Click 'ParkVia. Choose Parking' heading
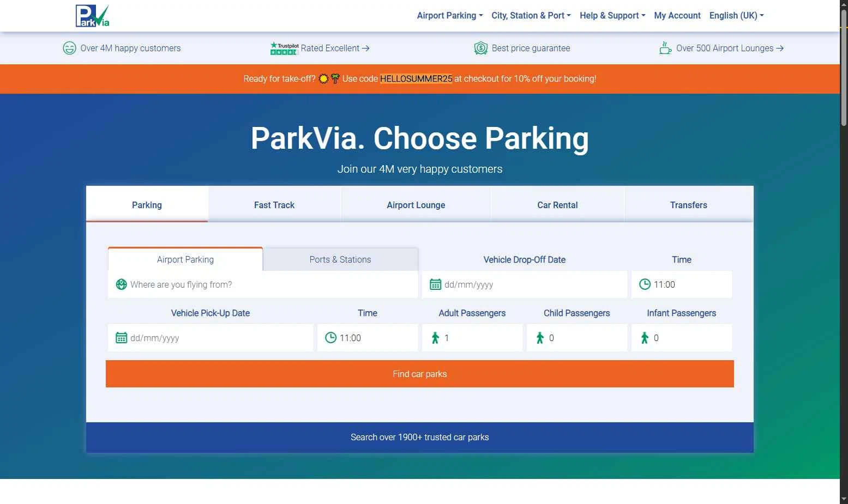This screenshot has height=504, width=848. coord(420,138)
